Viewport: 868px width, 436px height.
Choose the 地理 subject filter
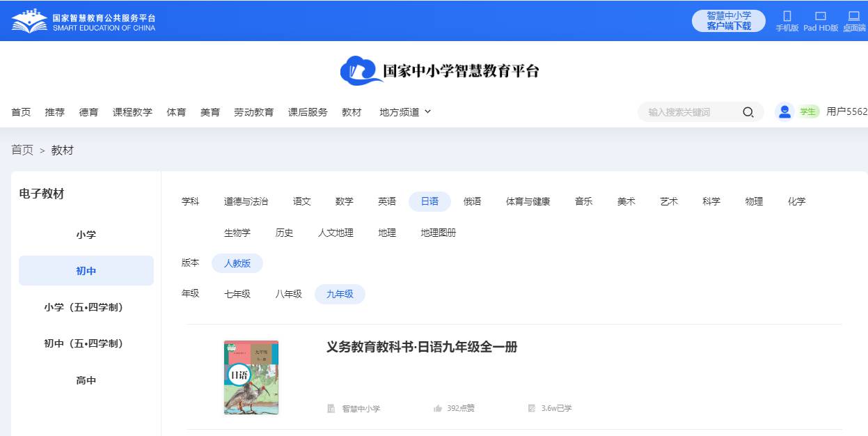click(387, 233)
